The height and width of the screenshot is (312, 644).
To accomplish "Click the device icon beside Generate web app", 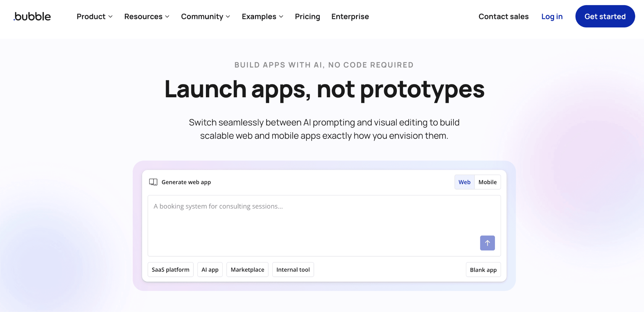I will click(153, 182).
